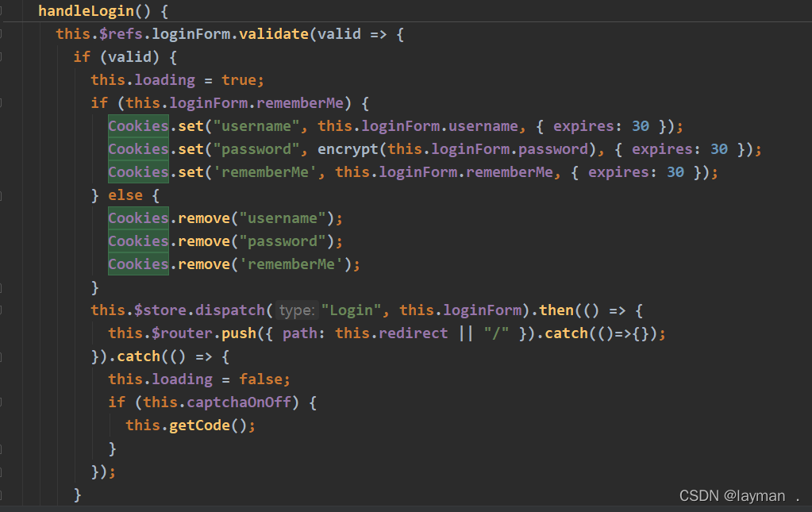Viewport: 812px width, 512px height.
Task: Click rememberMe in the if condition
Action: (300, 103)
